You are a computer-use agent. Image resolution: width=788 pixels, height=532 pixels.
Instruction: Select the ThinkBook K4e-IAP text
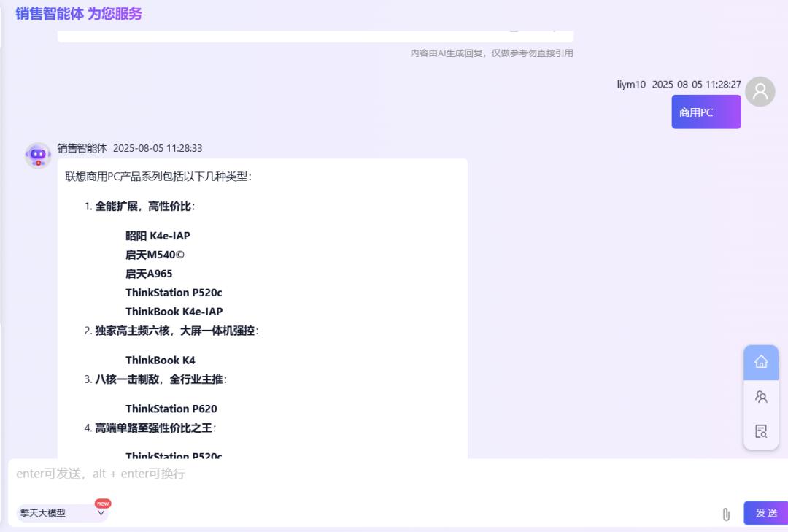[174, 312]
